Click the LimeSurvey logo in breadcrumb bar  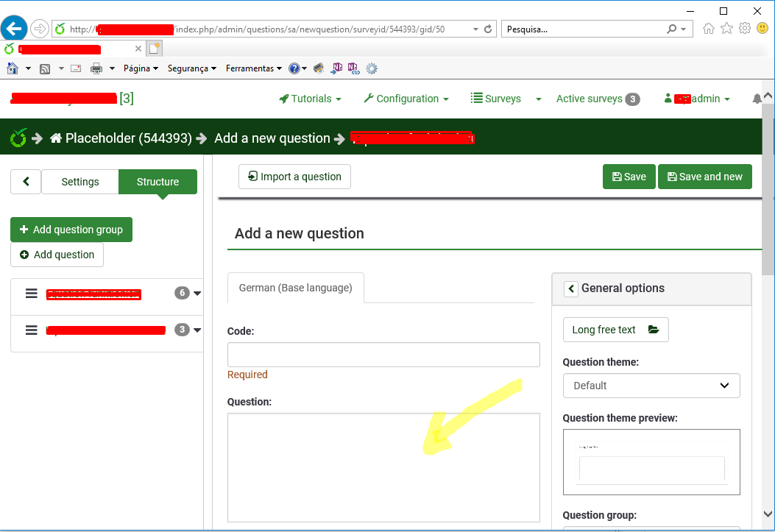tap(18, 138)
